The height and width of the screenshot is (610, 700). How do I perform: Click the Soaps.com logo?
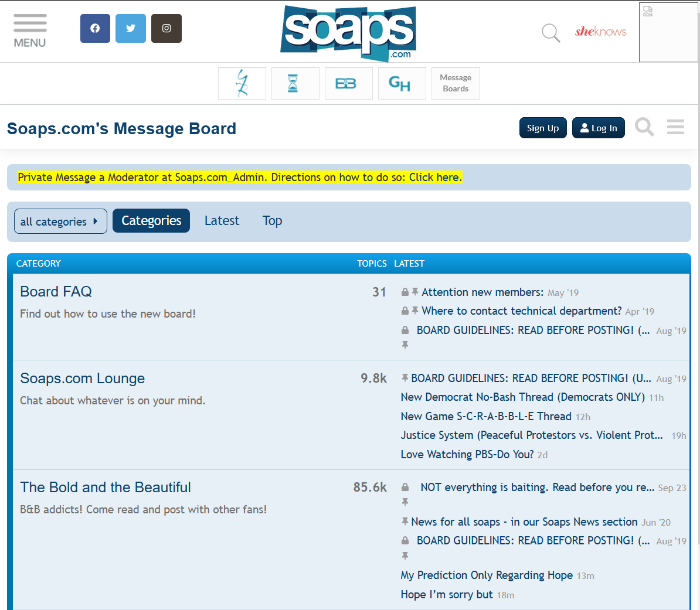tap(348, 33)
